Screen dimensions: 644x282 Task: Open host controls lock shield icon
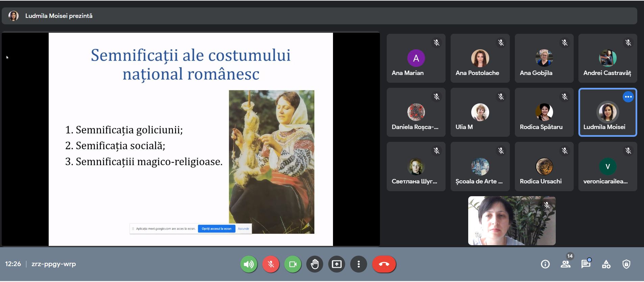pos(626,264)
